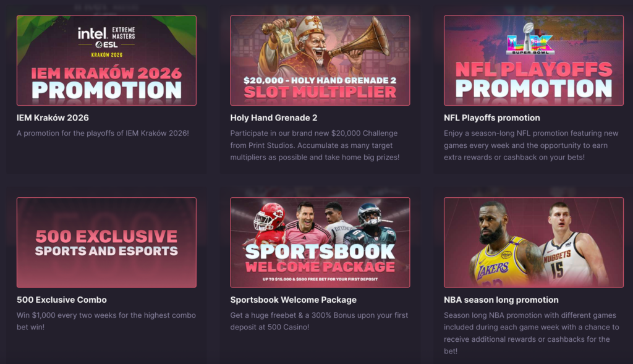Click the Holy Hand Grenade 2 title
This screenshot has height=364, width=633.
point(274,118)
